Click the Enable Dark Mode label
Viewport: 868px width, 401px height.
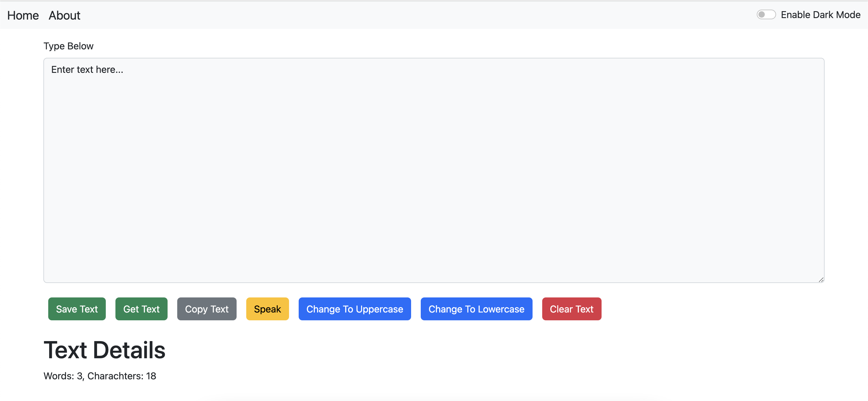coord(820,15)
